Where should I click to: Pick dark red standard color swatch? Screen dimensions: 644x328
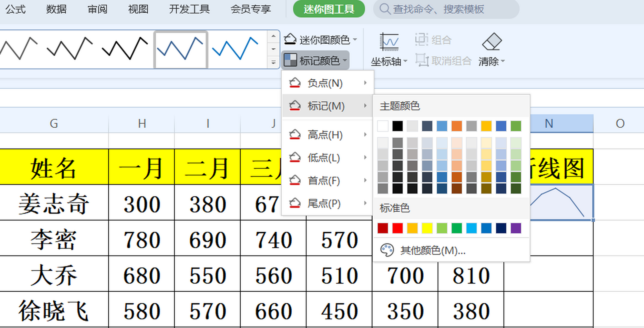(383, 228)
